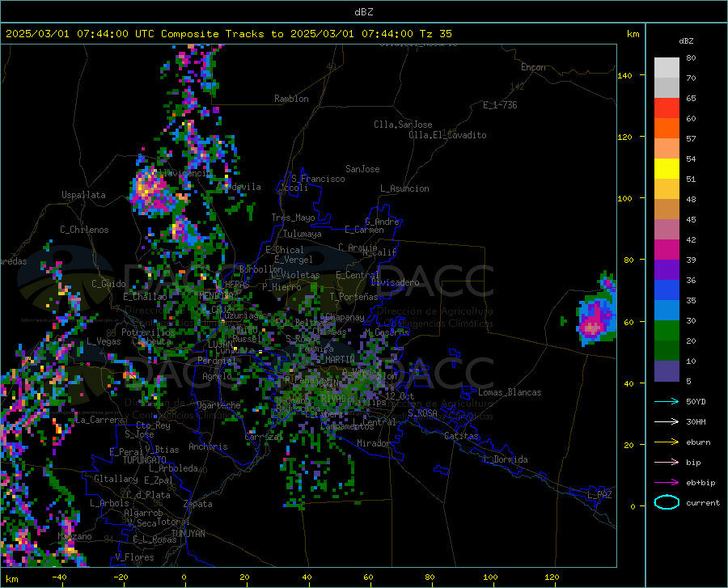Viewport: 728px width, 588px height.
Task: Click the 'Uspallata' map label
Action: coord(83,195)
